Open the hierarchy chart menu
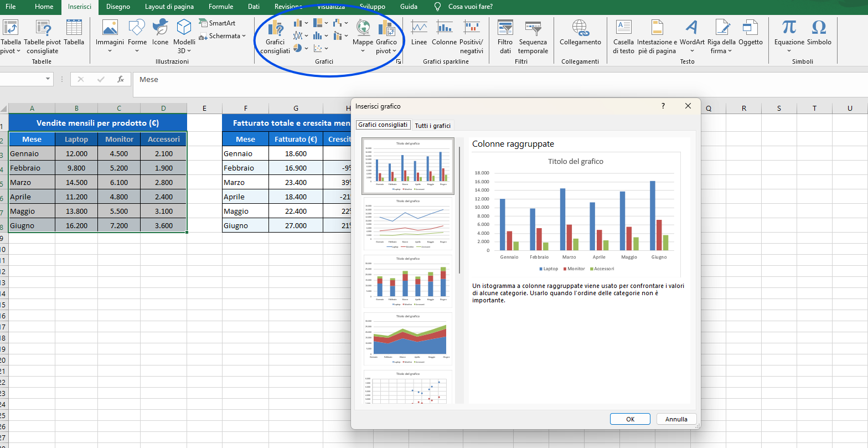The height and width of the screenshot is (448, 868). coord(321,23)
